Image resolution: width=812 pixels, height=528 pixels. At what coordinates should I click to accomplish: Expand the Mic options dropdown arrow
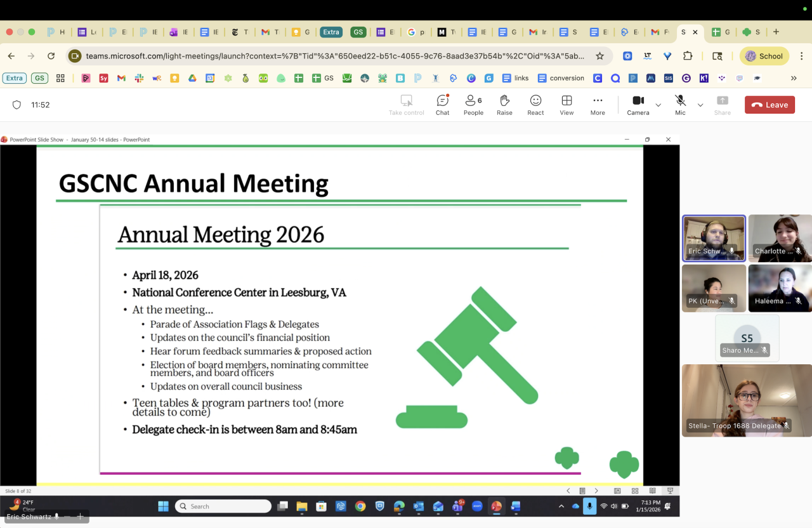[700, 105]
